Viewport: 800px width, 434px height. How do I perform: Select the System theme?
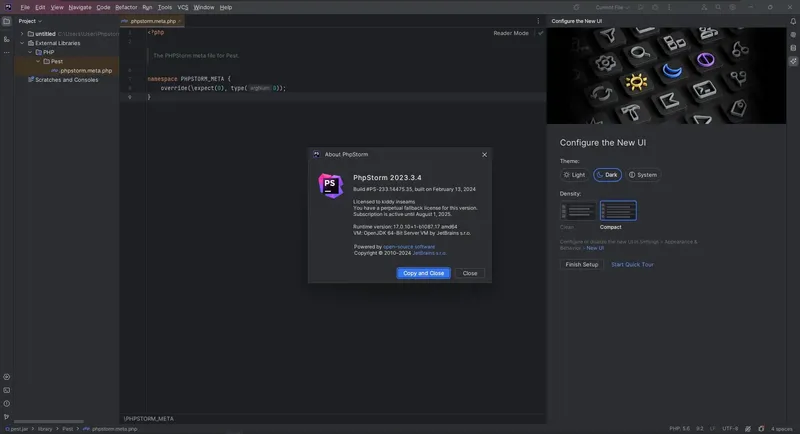[643, 175]
